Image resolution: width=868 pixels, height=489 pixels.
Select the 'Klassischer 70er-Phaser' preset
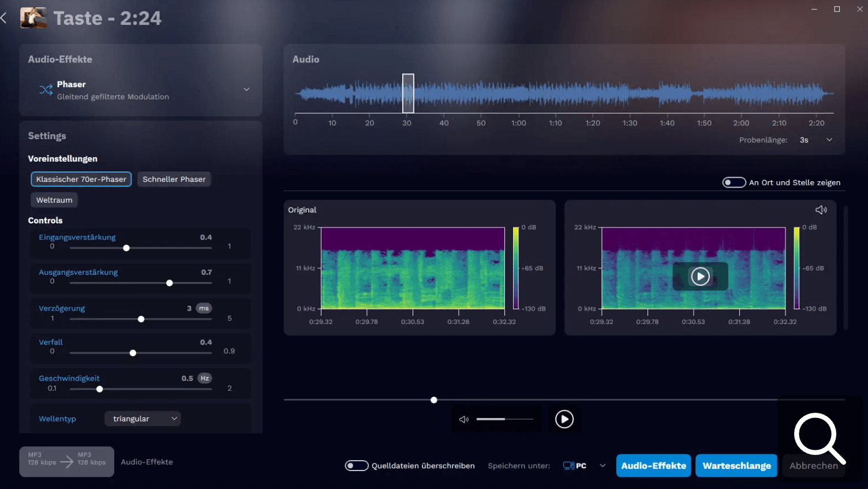[81, 179]
